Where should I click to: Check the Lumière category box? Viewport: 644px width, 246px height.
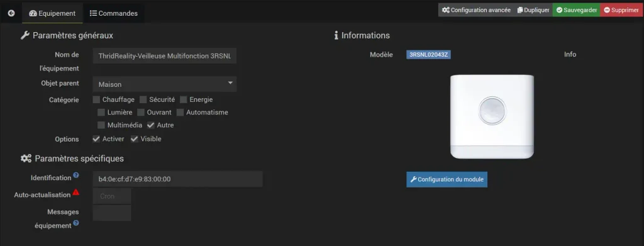coord(101,112)
